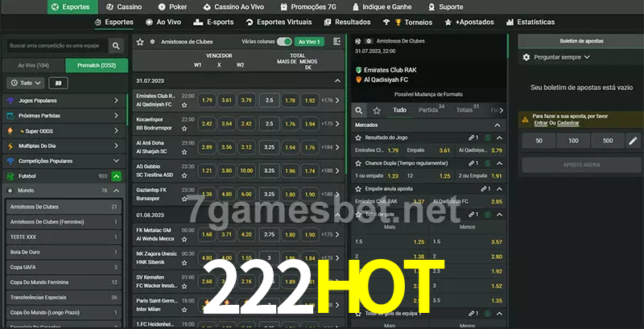Favorite the AS Gubbio match star
Image resolution: width=644 pixels, height=329 pixels.
(184, 175)
